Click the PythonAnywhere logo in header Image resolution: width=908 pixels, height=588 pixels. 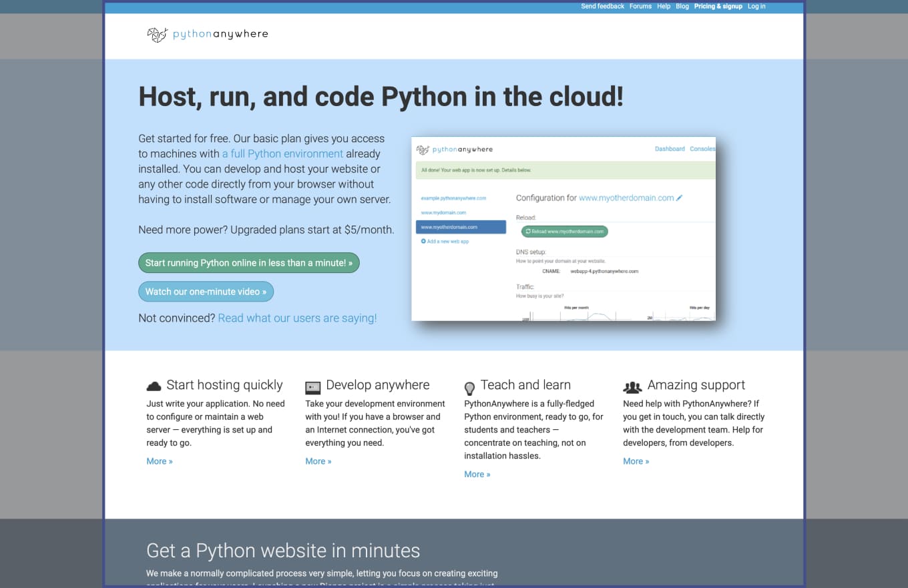click(x=208, y=35)
